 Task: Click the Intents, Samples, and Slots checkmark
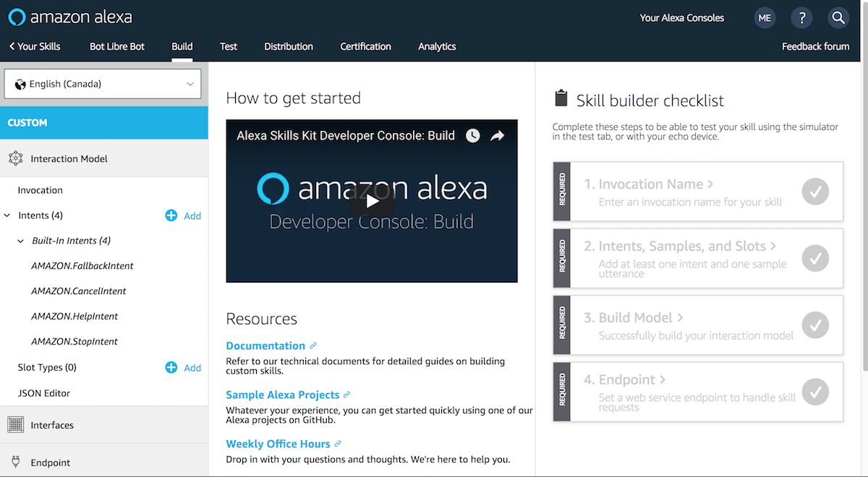pyautogui.click(x=815, y=258)
